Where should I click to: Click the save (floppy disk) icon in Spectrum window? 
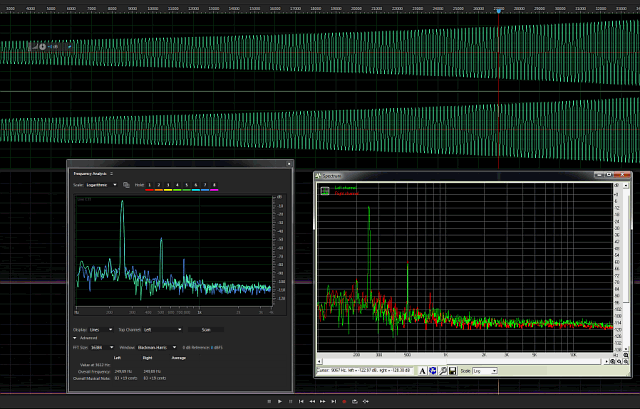(453, 371)
